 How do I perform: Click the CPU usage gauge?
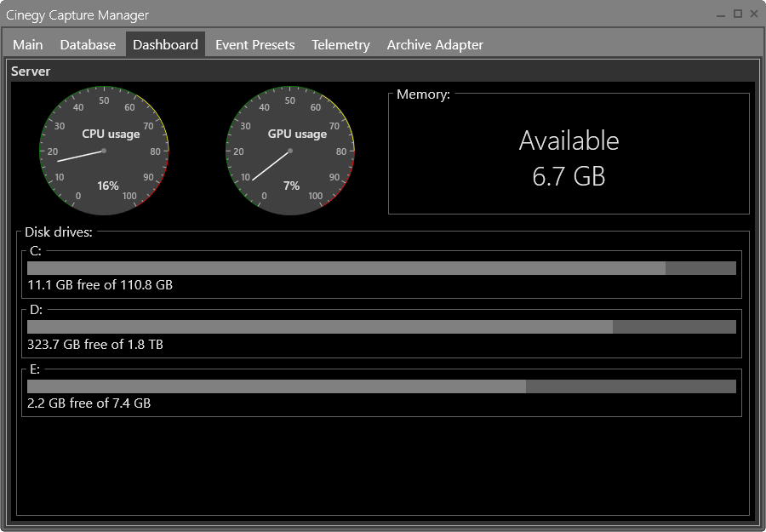104,149
